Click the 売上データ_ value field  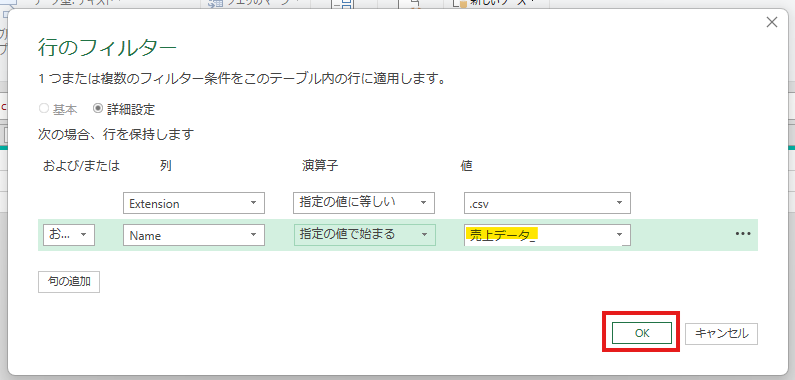[547, 235]
